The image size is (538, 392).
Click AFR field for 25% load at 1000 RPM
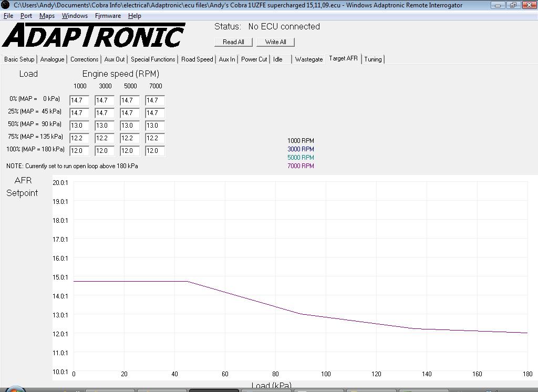(79, 113)
